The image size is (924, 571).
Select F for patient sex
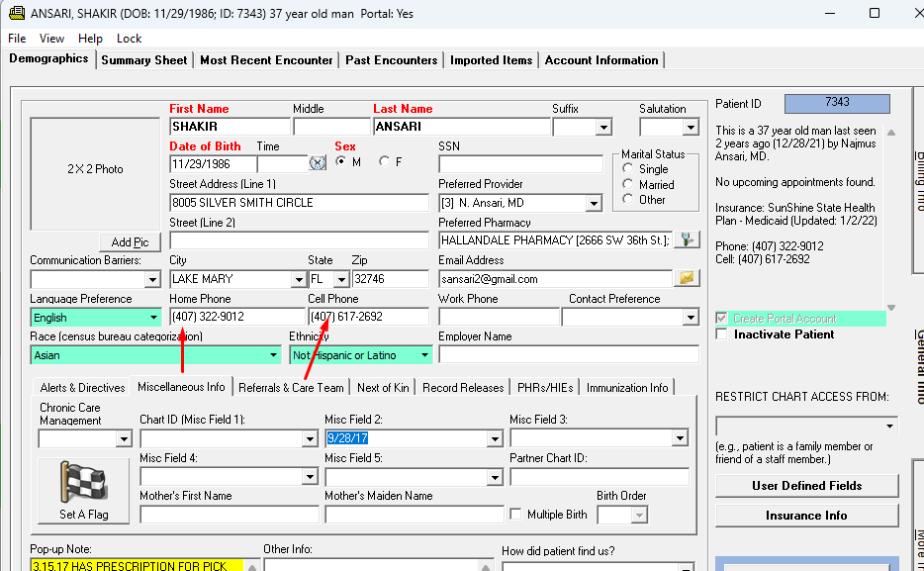point(385,162)
